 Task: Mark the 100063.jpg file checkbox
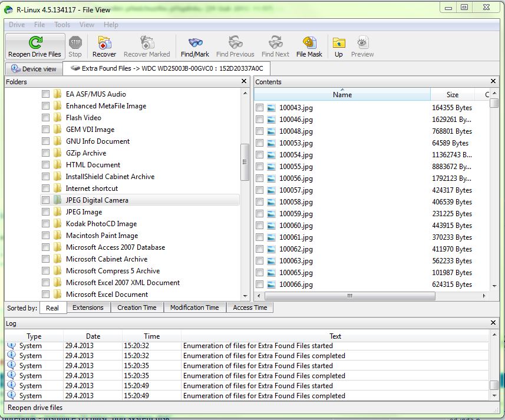[x=259, y=261]
